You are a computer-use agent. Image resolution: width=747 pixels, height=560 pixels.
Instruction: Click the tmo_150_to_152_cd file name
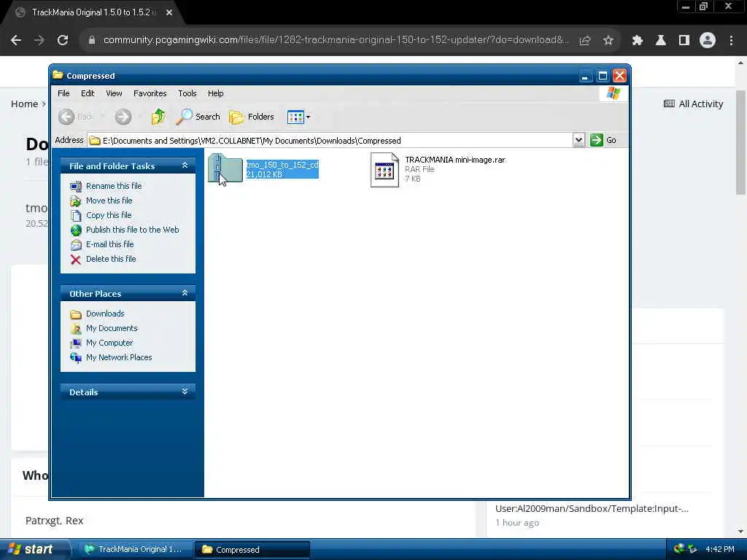click(282, 165)
